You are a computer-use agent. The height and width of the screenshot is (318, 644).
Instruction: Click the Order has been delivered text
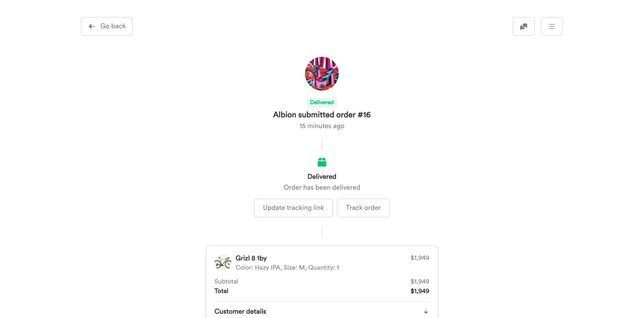(x=322, y=188)
